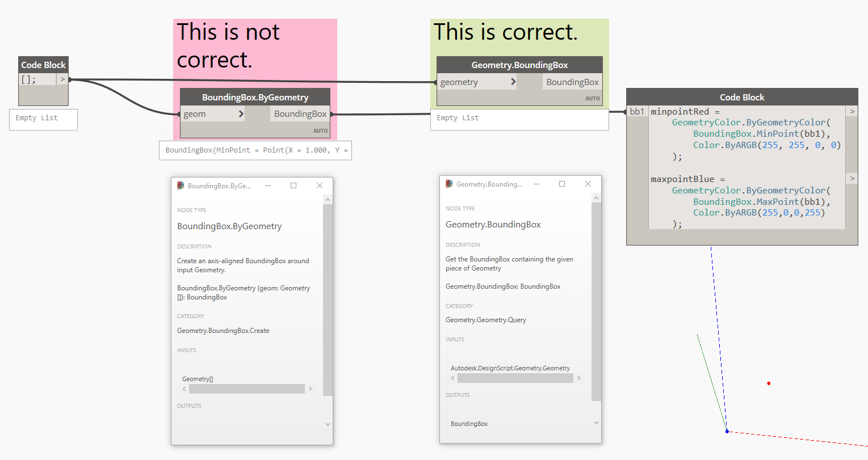
Task: Select the BoundingBox output port on Geometry.BoundingBox
Action: [572, 82]
